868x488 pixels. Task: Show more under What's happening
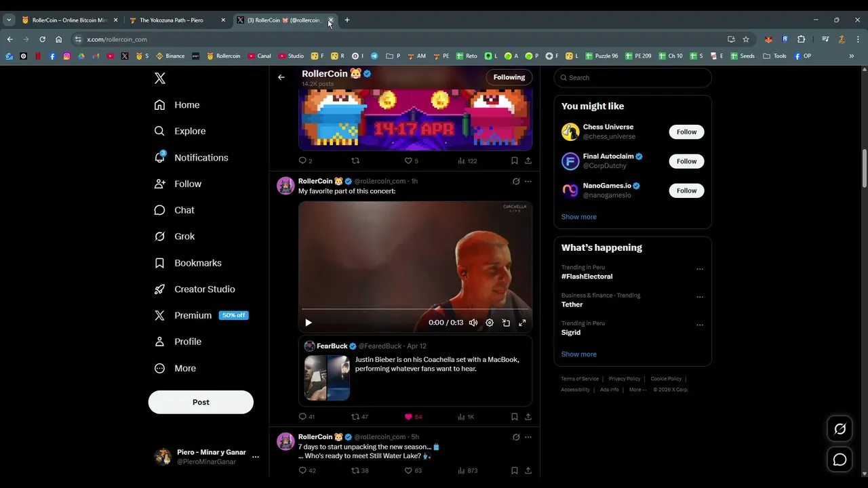[x=578, y=354]
